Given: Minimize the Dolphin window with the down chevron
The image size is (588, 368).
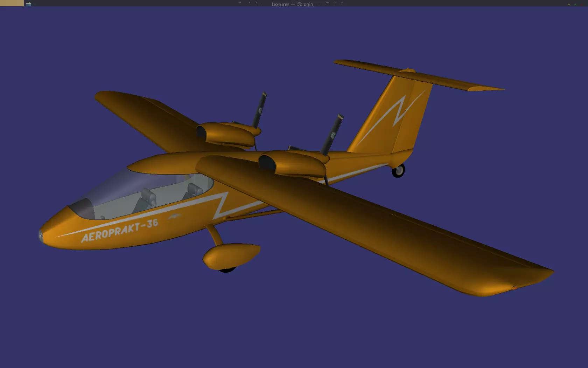Looking at the screenshot, I should [x=569, y=5].
